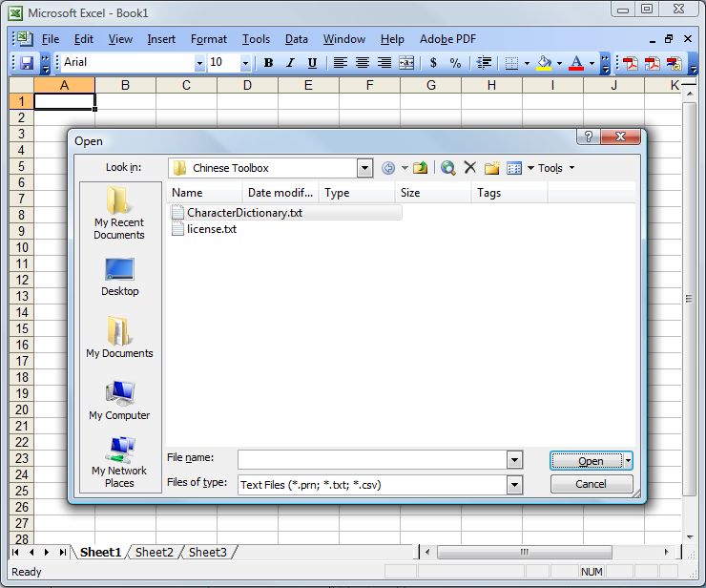Click the horizontal scrollbar thumb
The height and width of the screenshot is (588, 706).
pyautogui.click(x=524, y=552)
